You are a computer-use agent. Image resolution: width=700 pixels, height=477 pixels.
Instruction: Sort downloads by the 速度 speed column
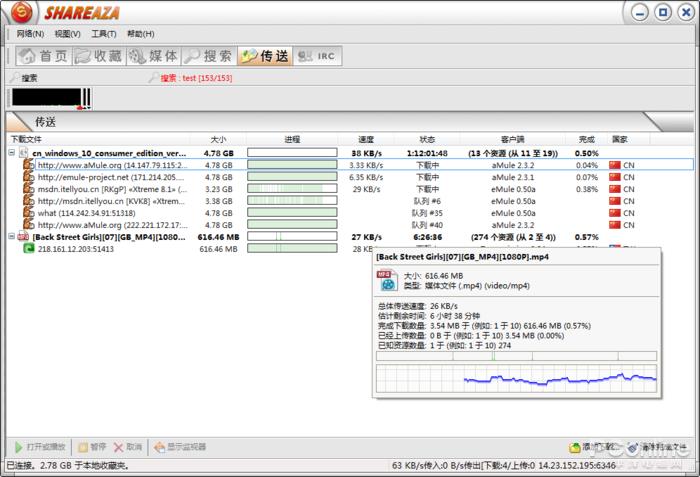point(366,139)
